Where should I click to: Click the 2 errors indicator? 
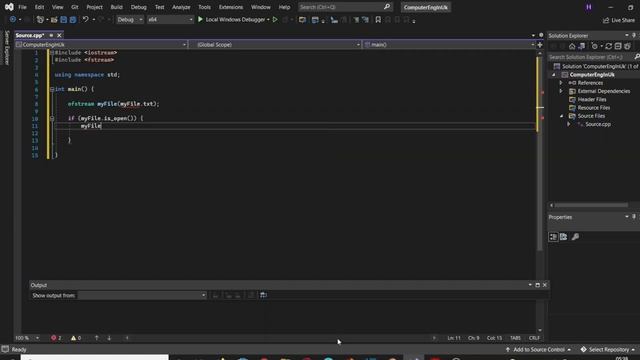[x=56, y=338]
